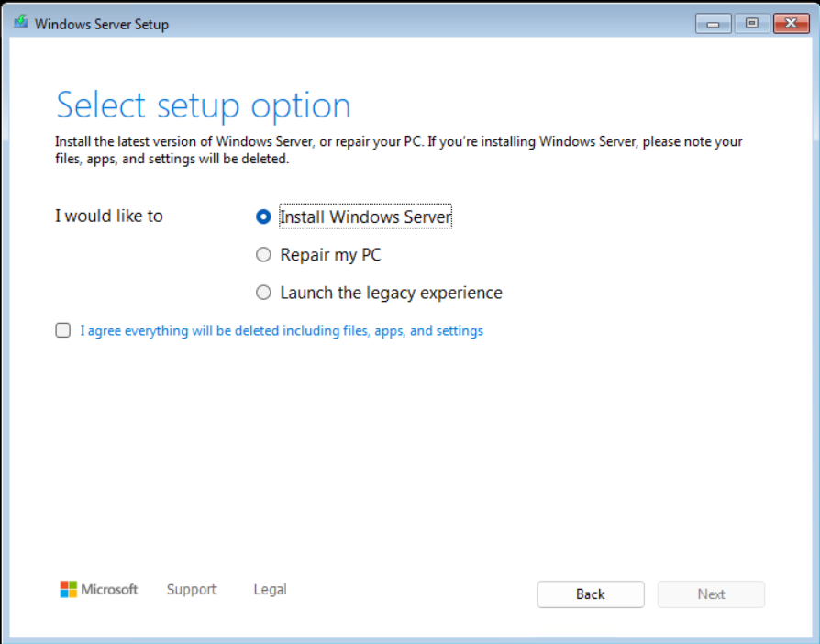Open the Support link
This screenshot has width=820, height=644.
click(x=192, y=590)
